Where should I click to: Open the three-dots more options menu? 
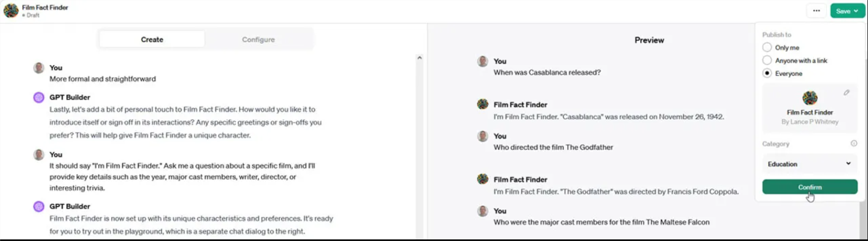816,11
